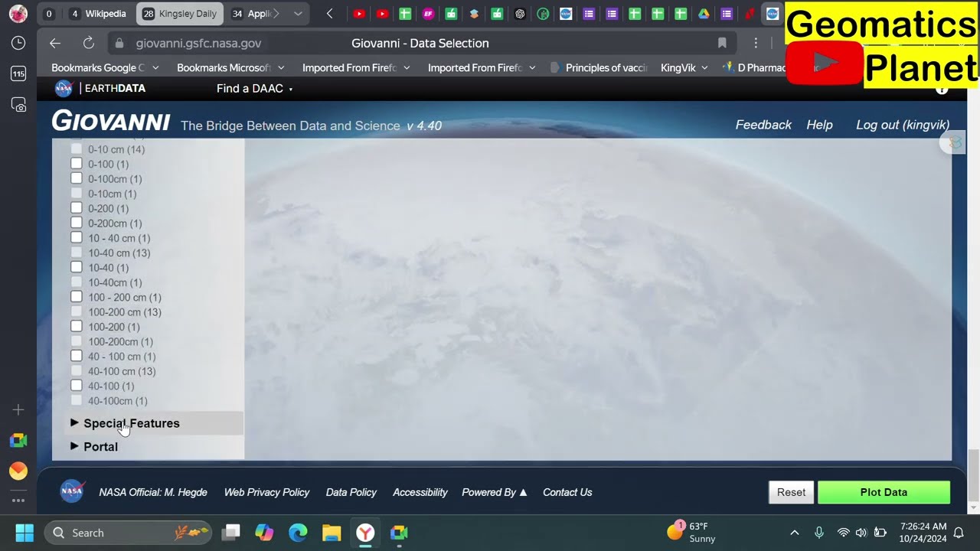Open Google Meet app on taskbar
Screen dimensions: 980x551
point(399,533)
